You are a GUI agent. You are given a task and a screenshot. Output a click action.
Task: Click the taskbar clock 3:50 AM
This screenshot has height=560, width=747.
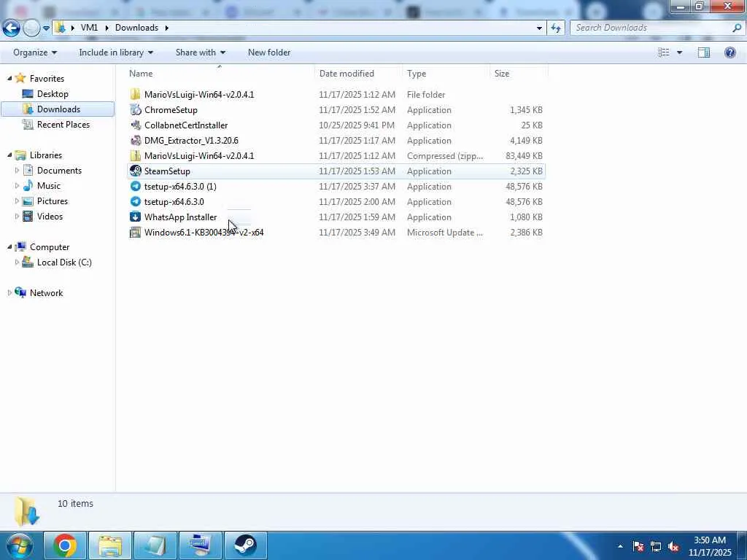coord(710,540)
